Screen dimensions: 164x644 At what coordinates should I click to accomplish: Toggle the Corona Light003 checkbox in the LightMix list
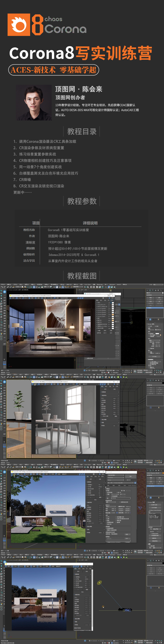(x=97, y=313)
